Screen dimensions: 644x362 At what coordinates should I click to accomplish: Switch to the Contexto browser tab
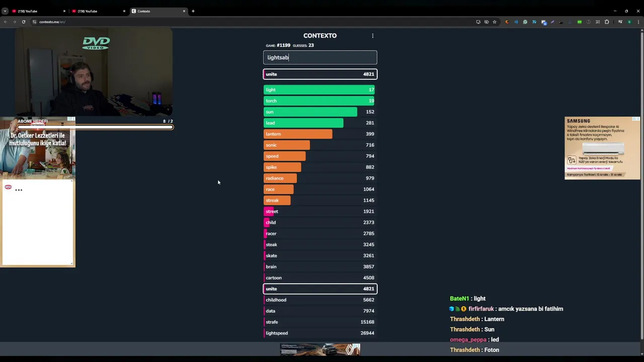tap(158, 11)
